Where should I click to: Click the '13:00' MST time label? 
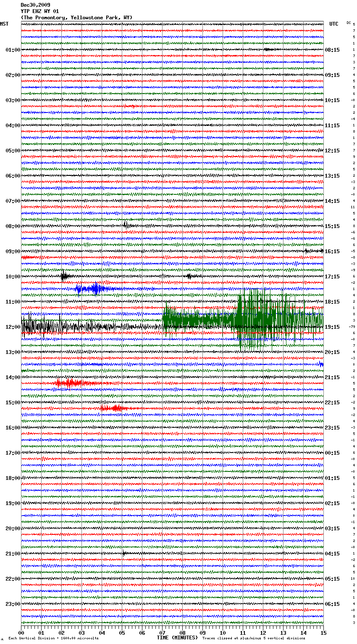[13, 352]
